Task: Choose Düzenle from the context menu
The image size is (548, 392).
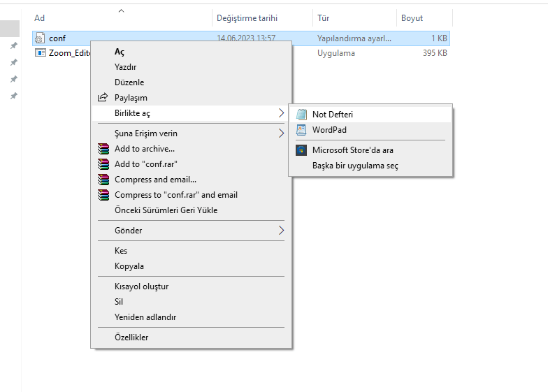Action: (x=192, y=82)
